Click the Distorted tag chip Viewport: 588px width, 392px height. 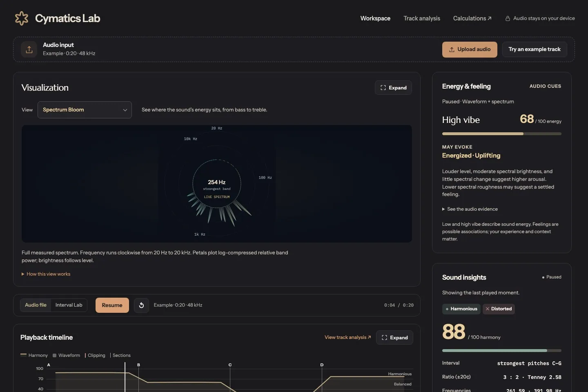click(x=499, y=309)
